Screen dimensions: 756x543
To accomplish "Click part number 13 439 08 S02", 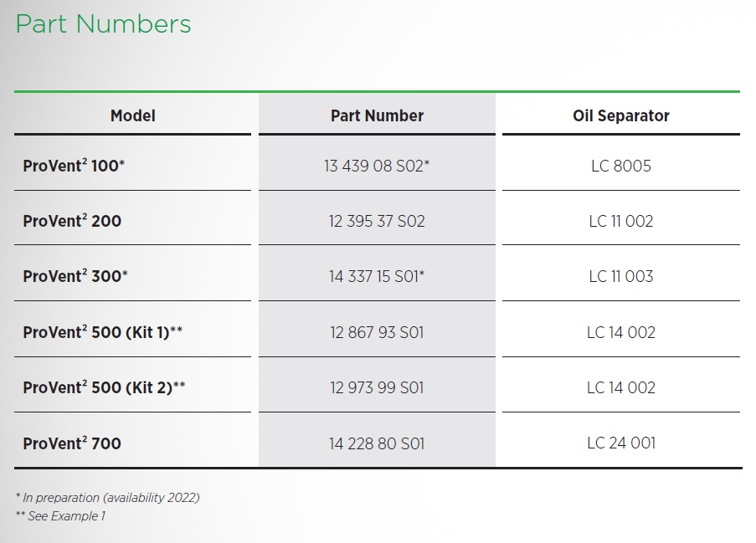I will 377,166.
